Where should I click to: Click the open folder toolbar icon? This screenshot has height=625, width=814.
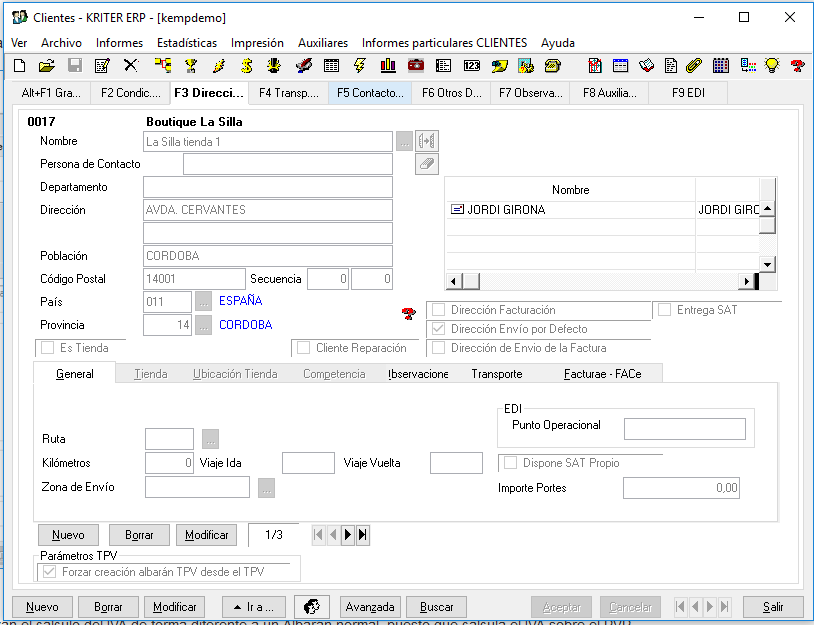tap(47, 65)
